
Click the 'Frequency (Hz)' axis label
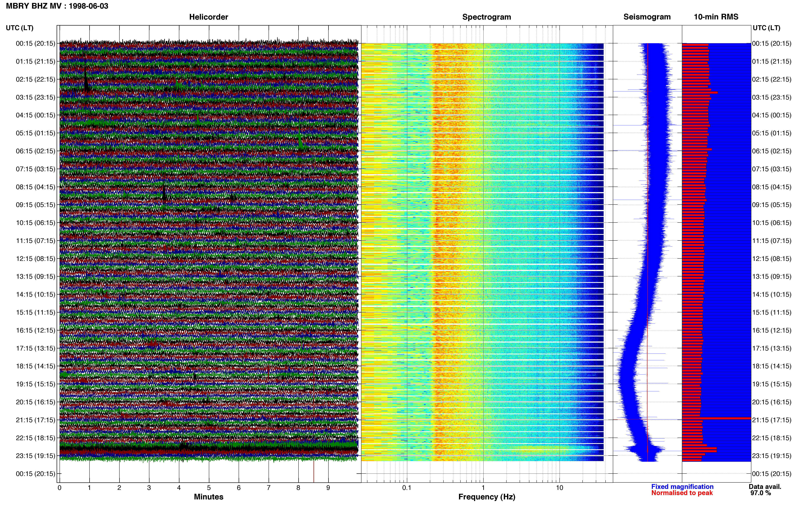(487, 497)
